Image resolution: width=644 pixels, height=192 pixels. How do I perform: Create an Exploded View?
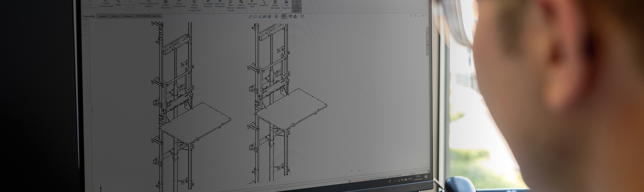pyautogui.click(x=252, y=4)
